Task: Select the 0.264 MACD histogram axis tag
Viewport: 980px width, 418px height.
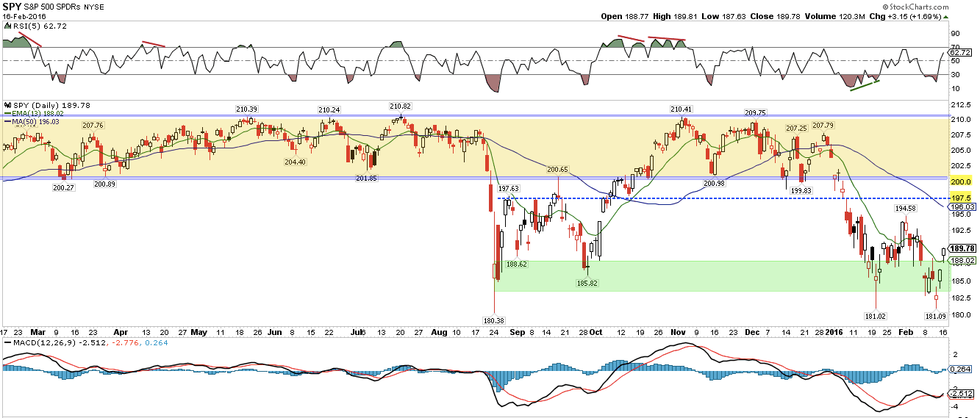Action: click(959, 370)
